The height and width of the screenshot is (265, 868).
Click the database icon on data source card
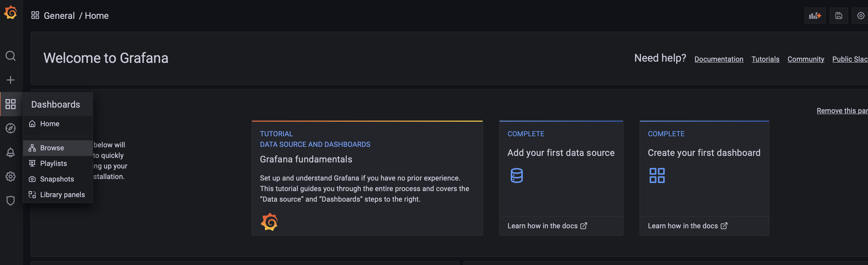click(517, 175)
